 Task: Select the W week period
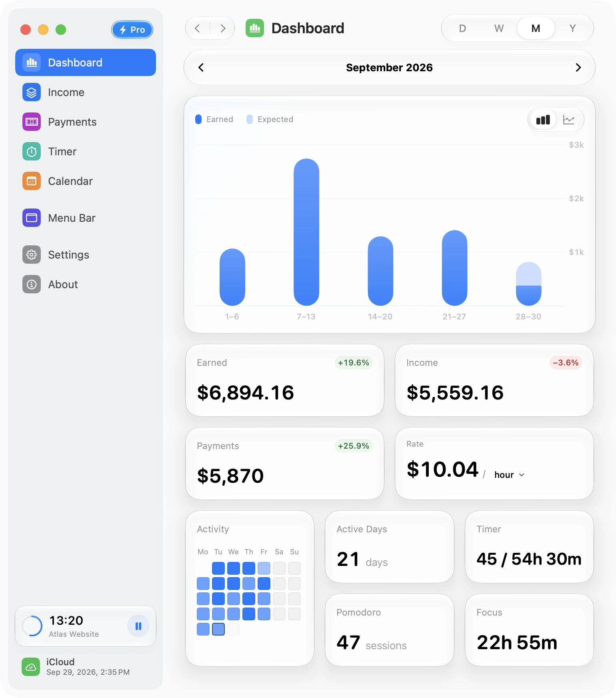tap(499, 28)
